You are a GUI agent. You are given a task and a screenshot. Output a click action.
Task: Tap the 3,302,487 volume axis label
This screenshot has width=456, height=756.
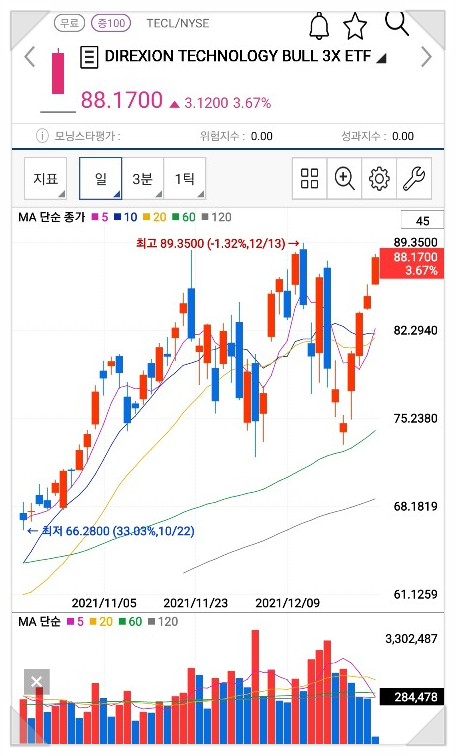coord(411,639)
